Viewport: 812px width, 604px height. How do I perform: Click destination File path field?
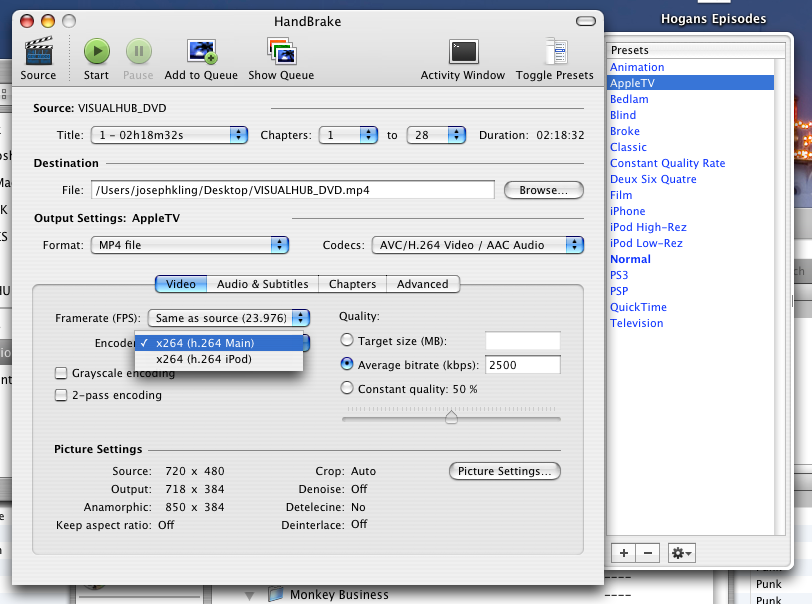click(x=293, y=190)
